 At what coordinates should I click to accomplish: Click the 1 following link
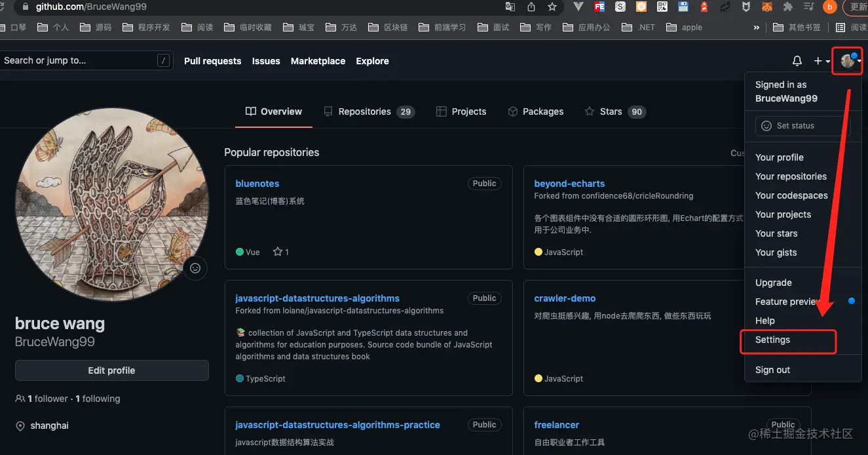[98, 399]
